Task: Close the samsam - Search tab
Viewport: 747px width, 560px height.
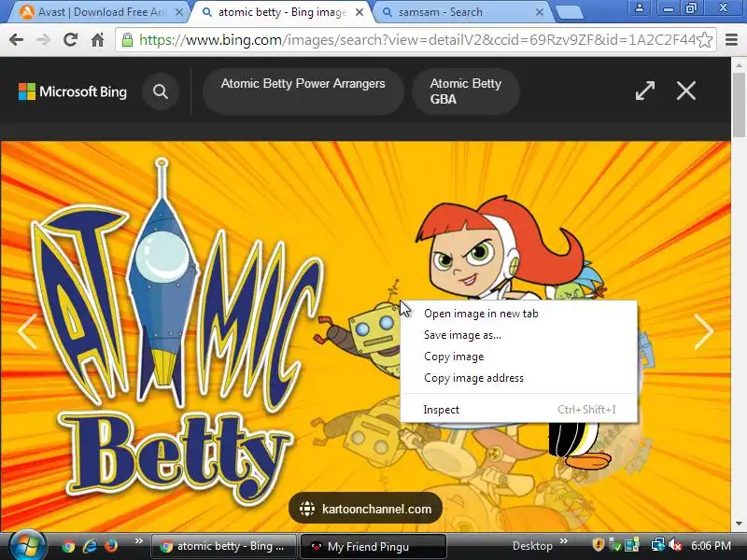Action: pos(540,12)
